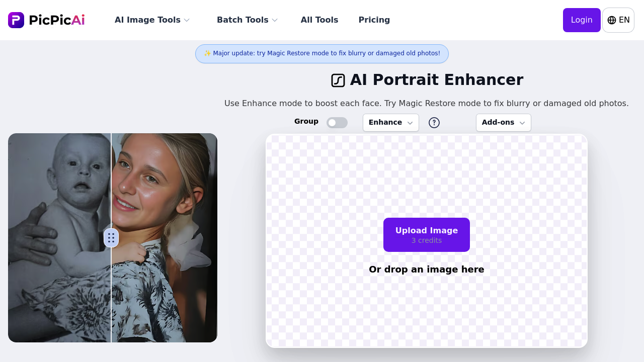Click the sparkle icon in the update banner

pos(207,53)
